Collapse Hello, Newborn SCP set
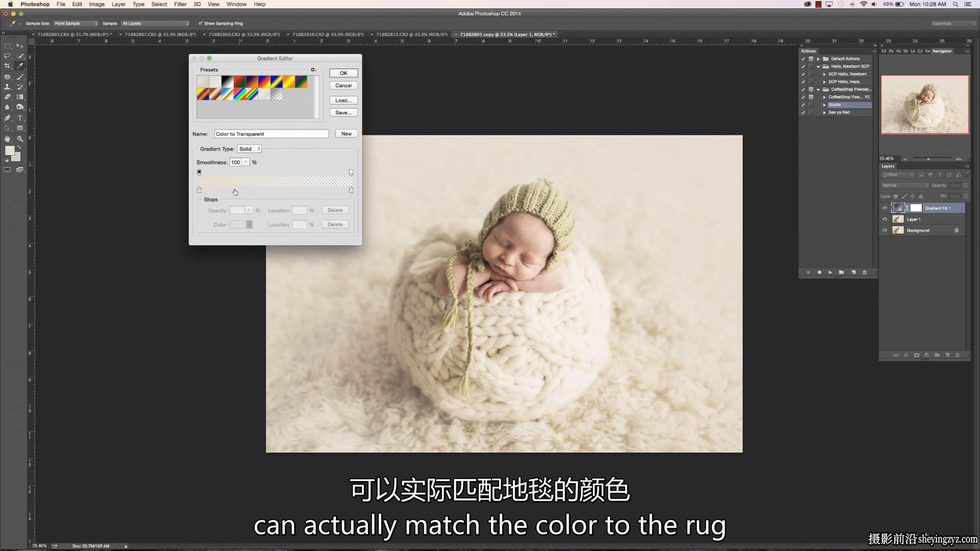 tap(818, 66)
